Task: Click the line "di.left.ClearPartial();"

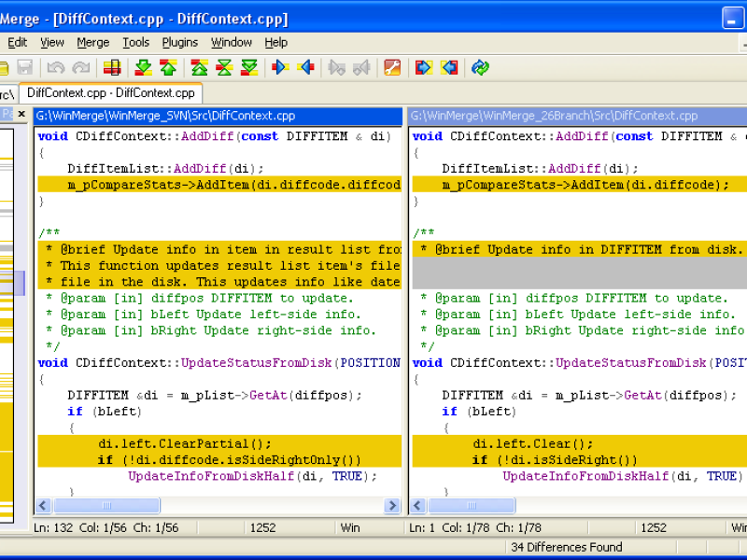Action: click(x=185, y=444)
